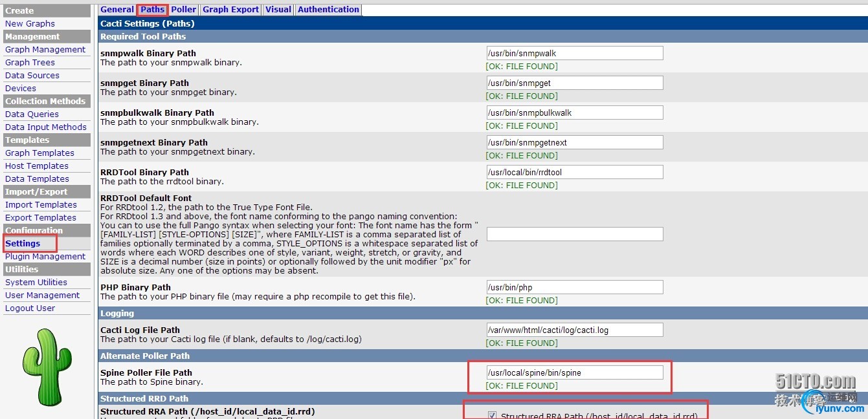Switch to Graph Export tab
Viewport: 868px width, 419px height.
click(x=231, y=10)
